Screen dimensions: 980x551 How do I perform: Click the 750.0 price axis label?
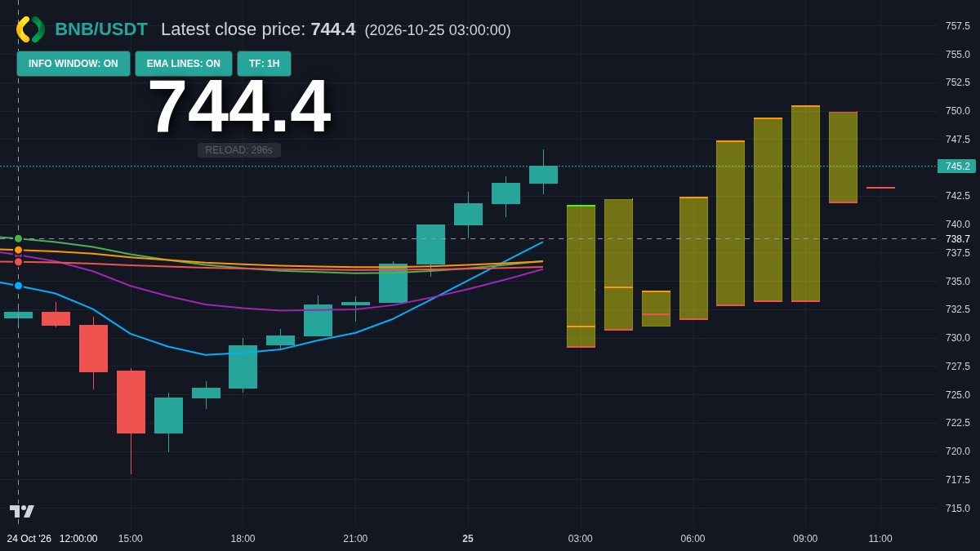click(x=958, y=111)
